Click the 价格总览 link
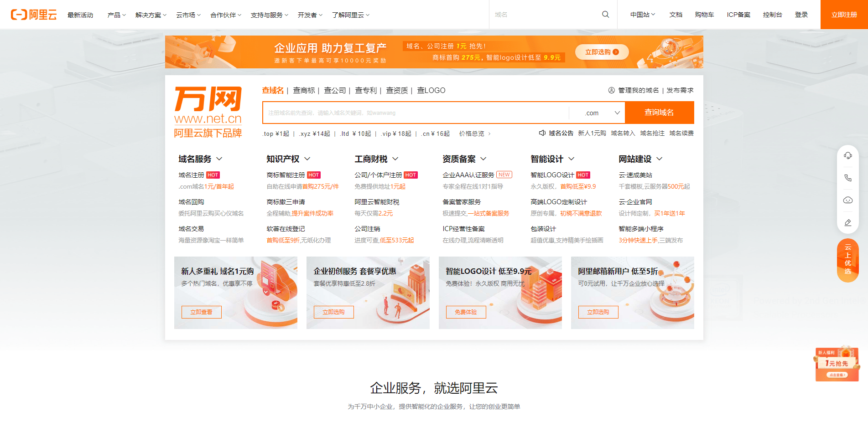The width and height of the screenshot is (868, 427). pos(474,134)
